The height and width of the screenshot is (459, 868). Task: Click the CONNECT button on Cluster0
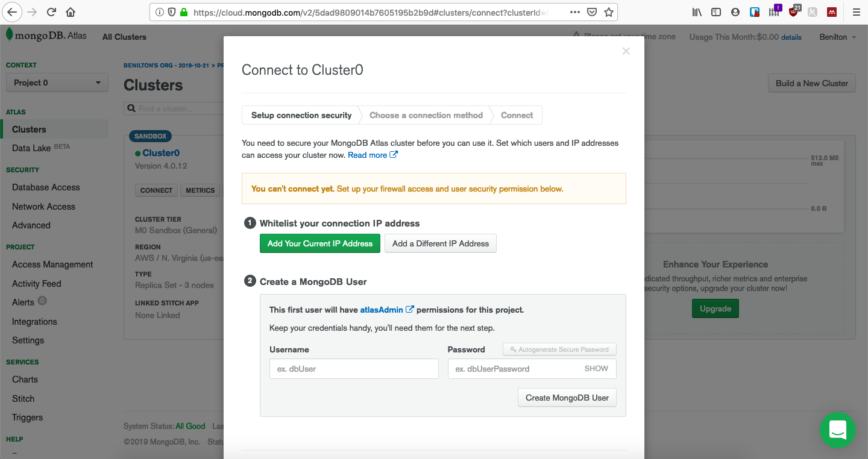[156, 190]
